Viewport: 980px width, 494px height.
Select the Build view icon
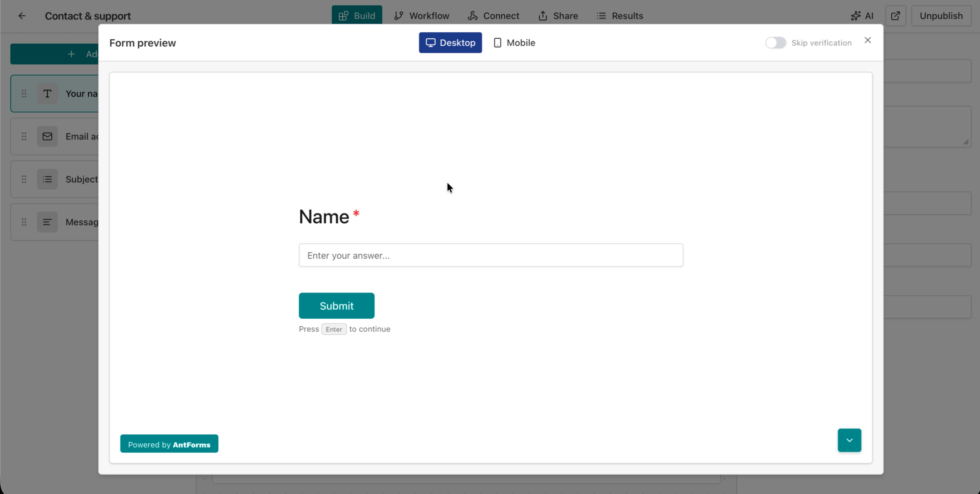(344, 16)
